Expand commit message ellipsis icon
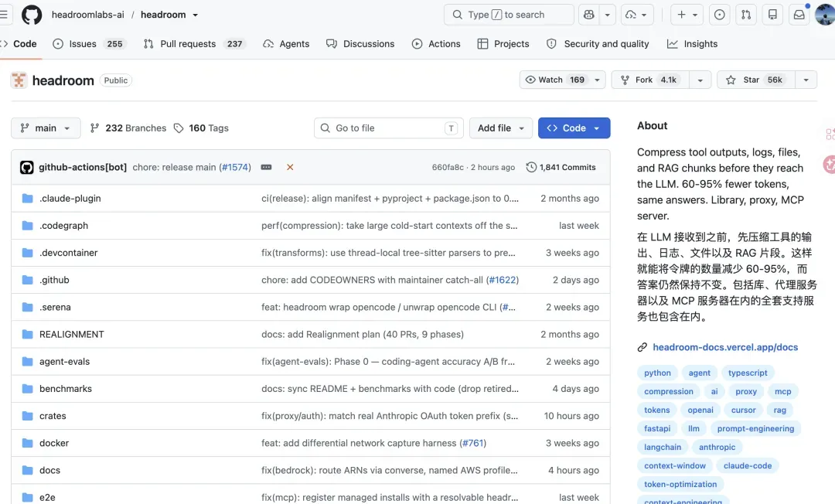Viewport: 835px width, 504px height. pyautogui.click(x=266, y=167)
